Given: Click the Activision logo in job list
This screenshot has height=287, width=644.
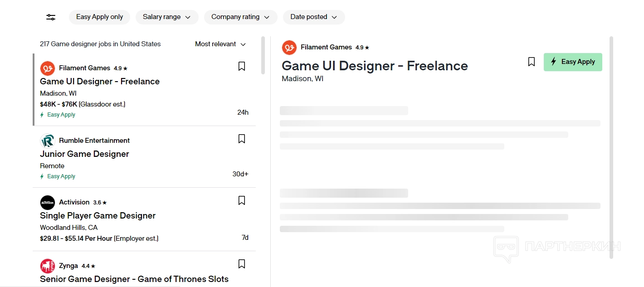Looking at the screenshot, I should (47, 203).
